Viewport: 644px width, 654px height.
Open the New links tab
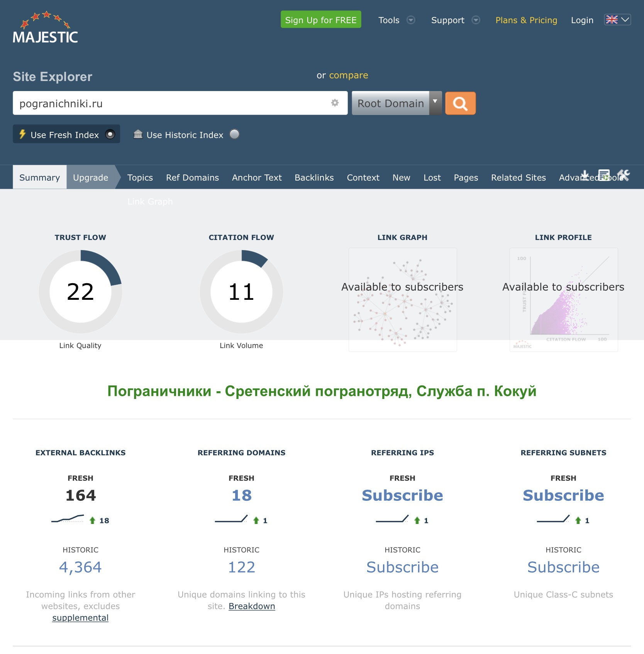pos(401,177)
